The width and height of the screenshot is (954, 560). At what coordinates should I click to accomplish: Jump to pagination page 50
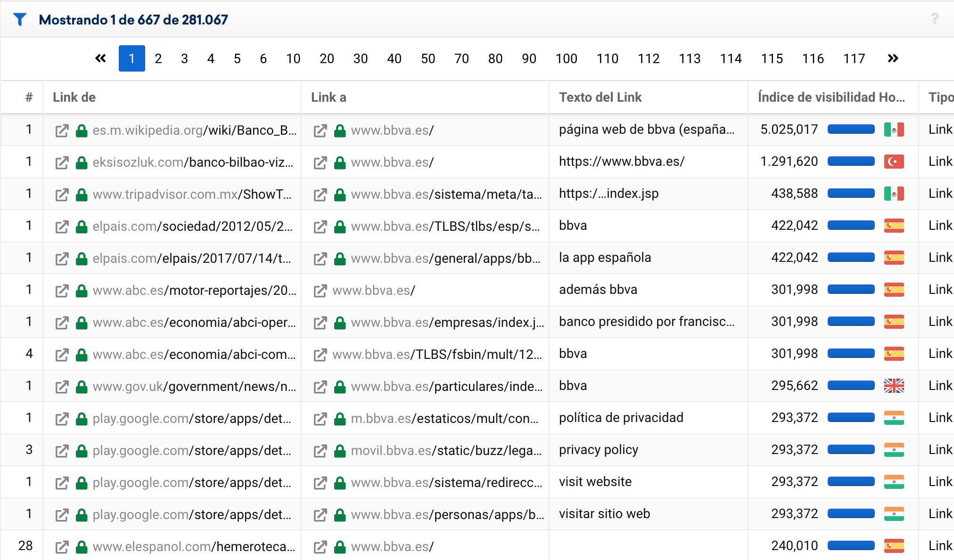pos(428,58)
